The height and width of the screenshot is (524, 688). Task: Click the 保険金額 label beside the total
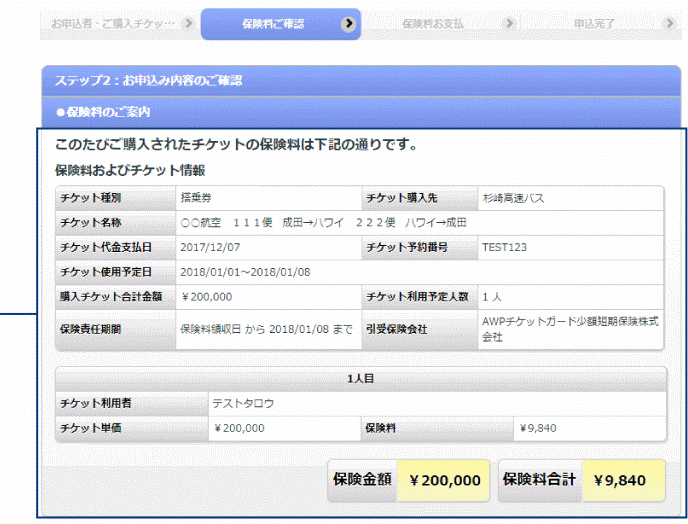[362, 480]
